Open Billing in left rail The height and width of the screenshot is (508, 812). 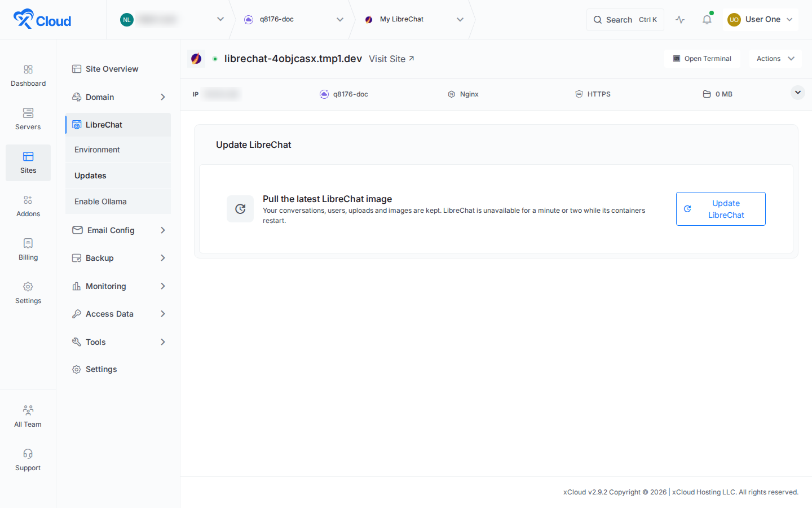coord(28,249)
